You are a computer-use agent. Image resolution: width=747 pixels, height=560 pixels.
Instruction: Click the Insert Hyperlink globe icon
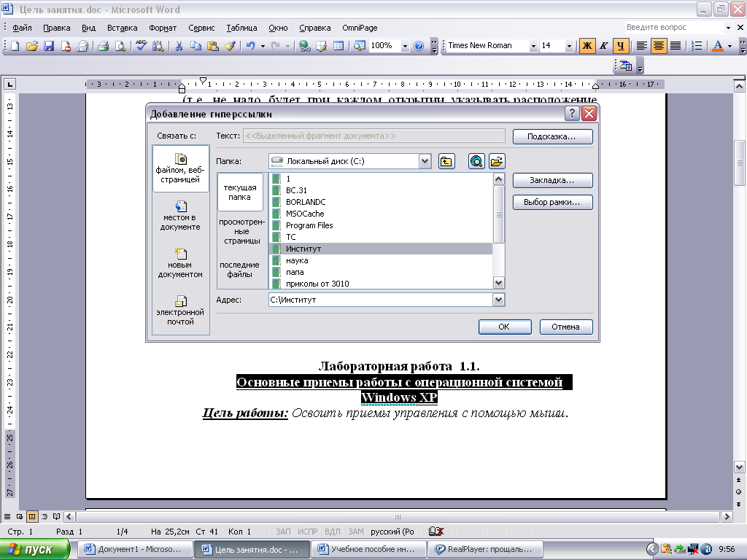[304, 46]
